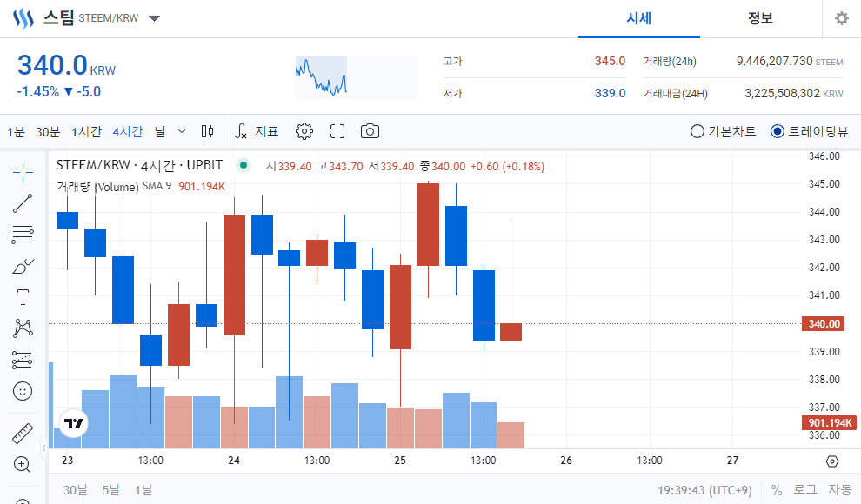Open chart settings gear in toolbar
Image resolution: width=861 pixels, height=504 pixels.
click(x=304, y=131)
